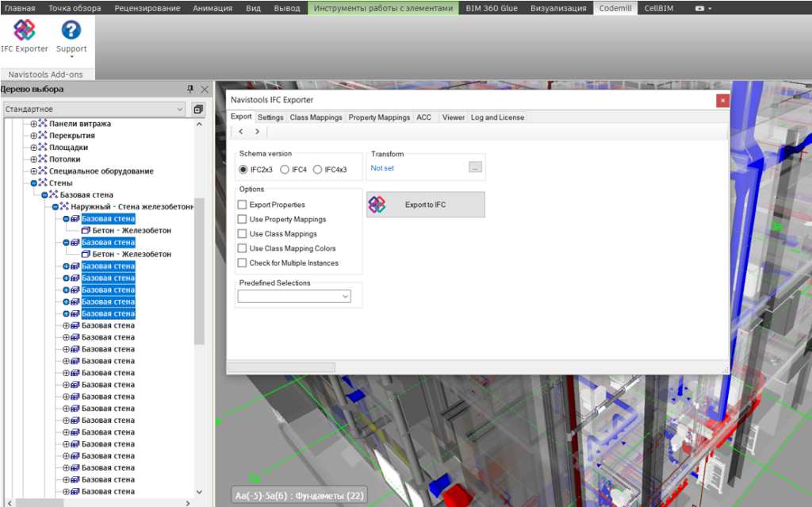Click Export to IFC button
This screenshot has width=812, height=507.
click(426, 205)
